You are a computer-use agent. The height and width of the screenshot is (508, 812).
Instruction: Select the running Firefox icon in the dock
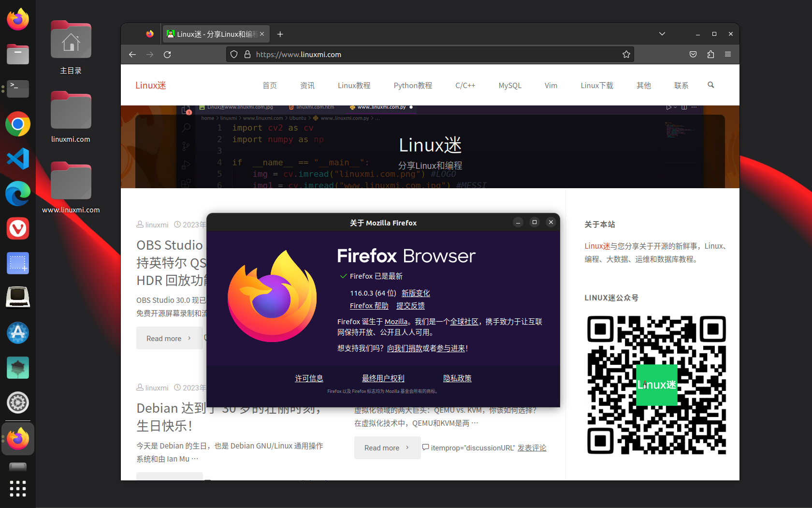click(x=18, y=438)
